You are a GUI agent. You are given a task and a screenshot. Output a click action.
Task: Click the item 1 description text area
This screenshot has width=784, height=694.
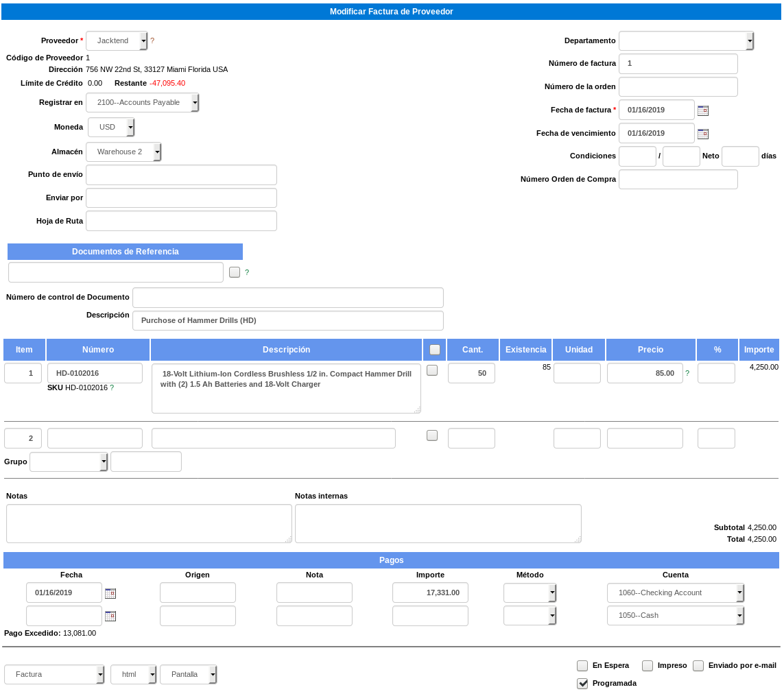(x=286, y=389)
